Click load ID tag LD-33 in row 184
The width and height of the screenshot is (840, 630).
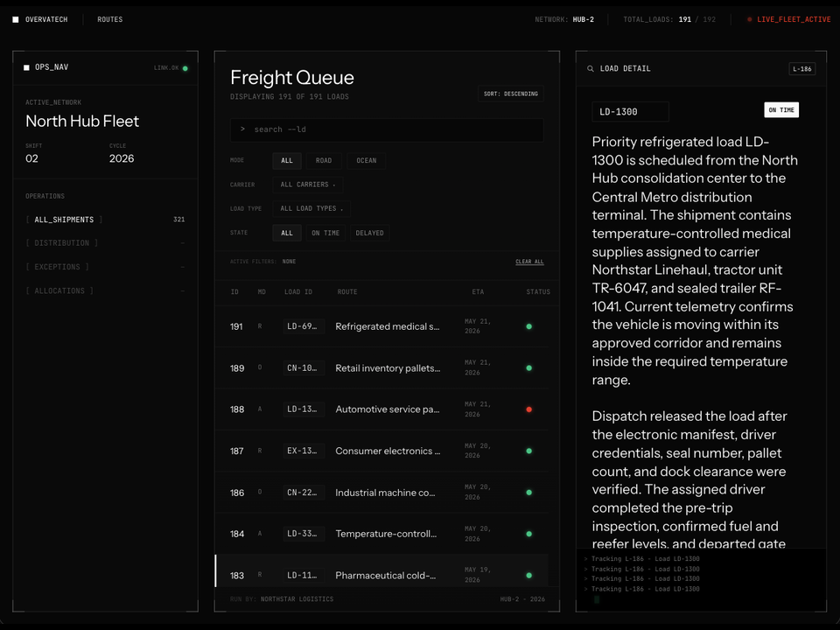[304, 534]
